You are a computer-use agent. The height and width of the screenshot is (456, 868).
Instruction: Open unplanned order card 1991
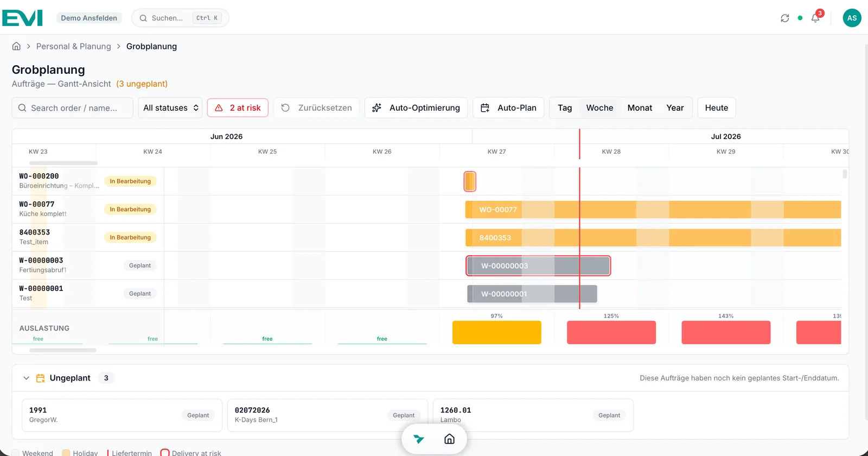tap(122, 415)
